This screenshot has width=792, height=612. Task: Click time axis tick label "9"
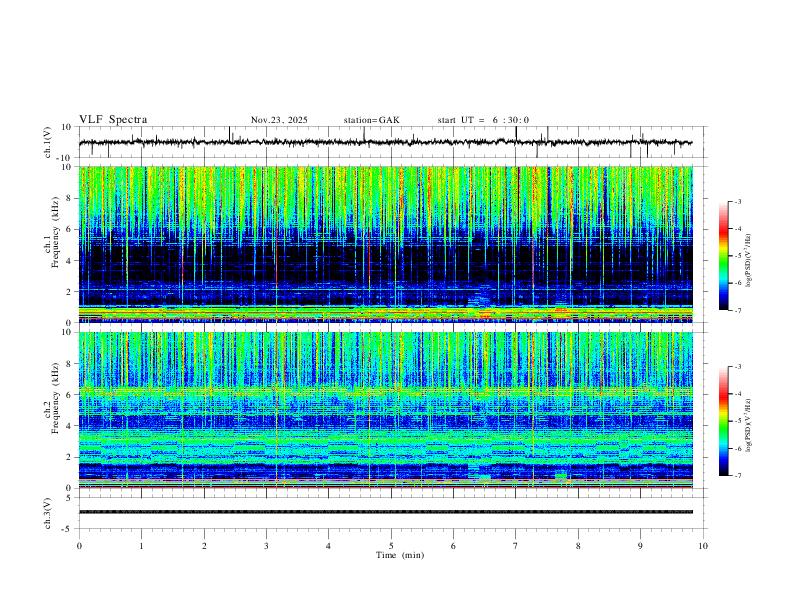click(640, 546)
